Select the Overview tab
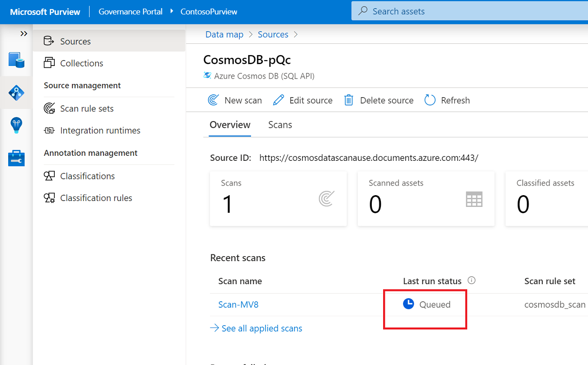The height and width of the screenshot is (365, 588). point(230,125)
